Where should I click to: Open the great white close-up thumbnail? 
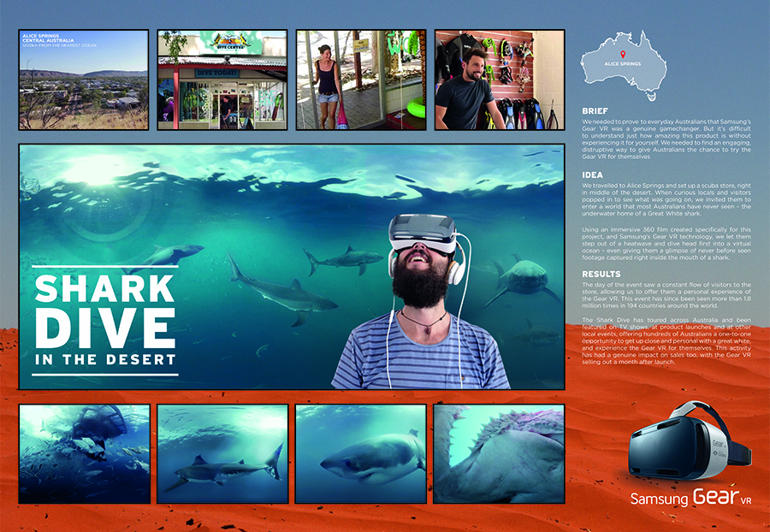click(x=361, y=453)
